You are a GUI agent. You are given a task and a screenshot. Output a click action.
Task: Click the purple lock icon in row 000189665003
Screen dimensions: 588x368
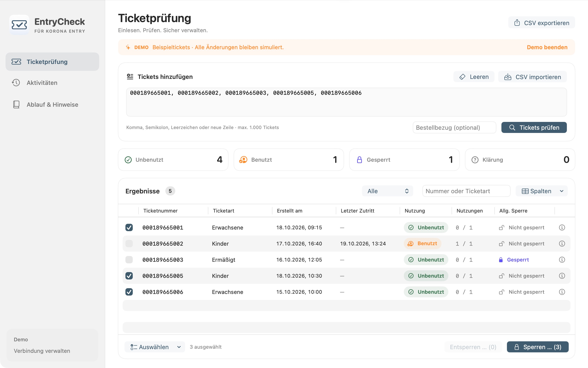click(x=500, y=260)
